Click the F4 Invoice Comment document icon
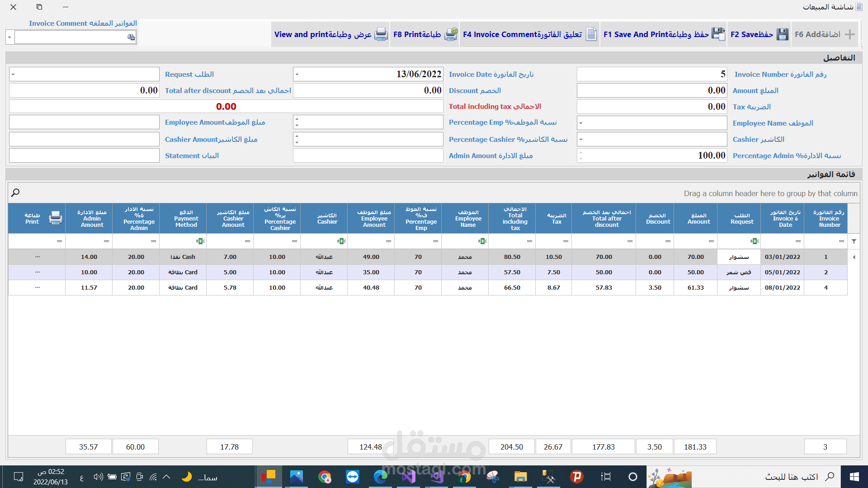 click(591, 34)
